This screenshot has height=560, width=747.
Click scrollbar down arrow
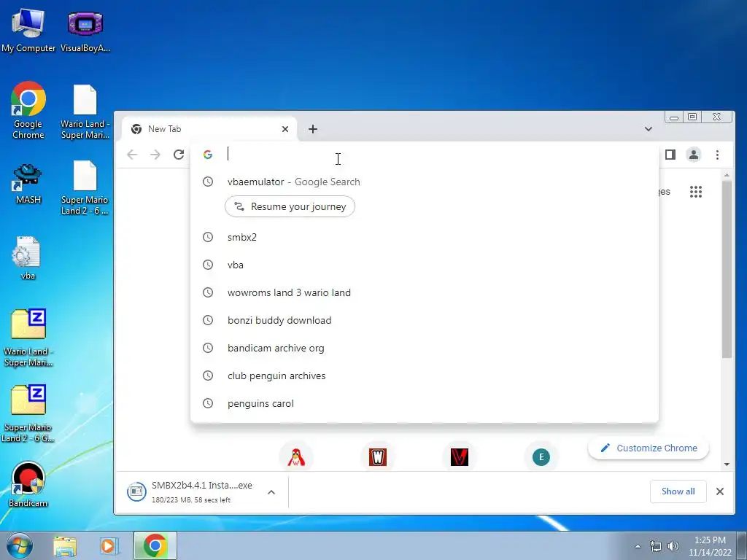click(726, 464)
